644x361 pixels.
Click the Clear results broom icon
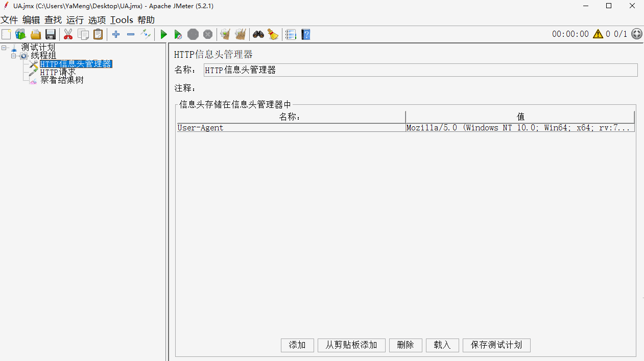click(x=225, y=34)
